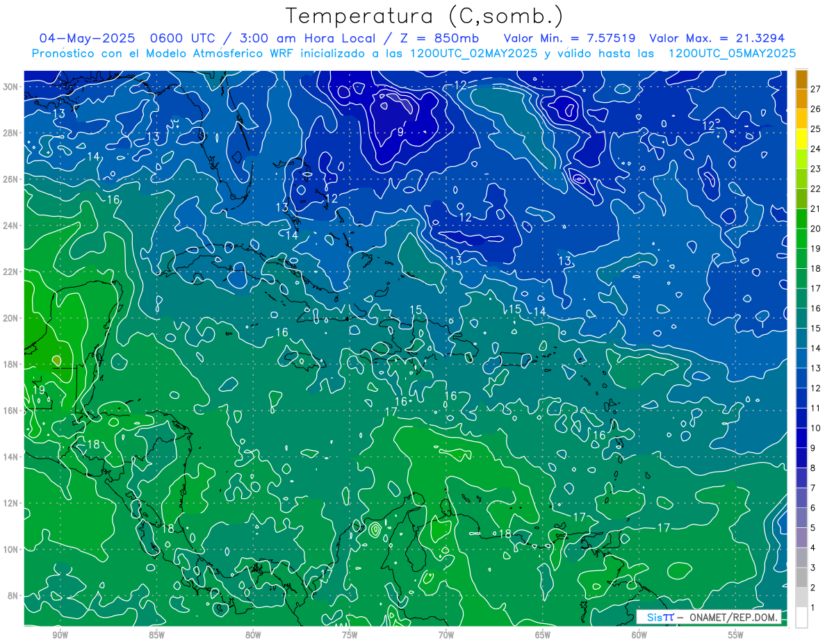Screen dimensions: 834x644
Task: Click the "10N" latitude label
Action: click(x=10, y=549)
